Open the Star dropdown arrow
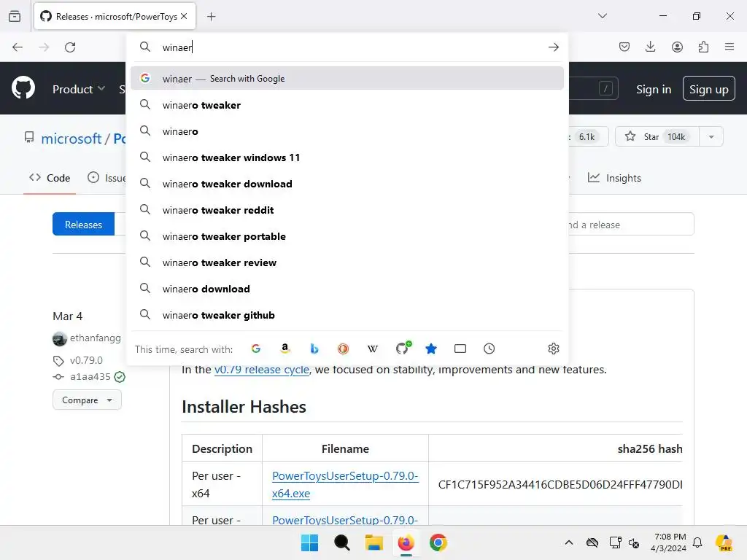The width and height of the screenshot is (747, 560). pos(711,136)
